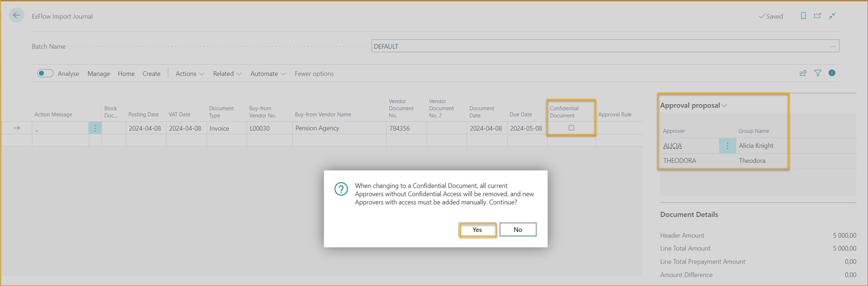Click No in the confirmation dialog
The width and height of the screenshot is (868, 286).
[x=518, y=230]
